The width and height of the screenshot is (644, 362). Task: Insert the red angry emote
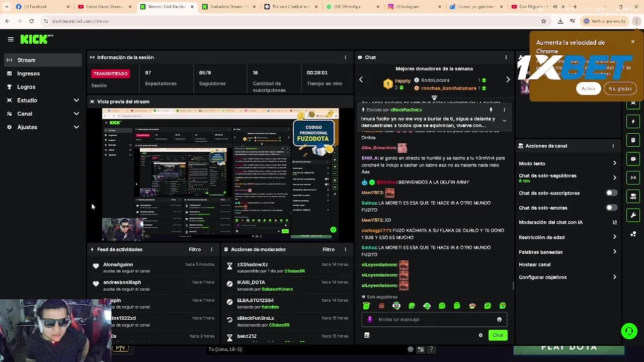[x=381, y=306]
